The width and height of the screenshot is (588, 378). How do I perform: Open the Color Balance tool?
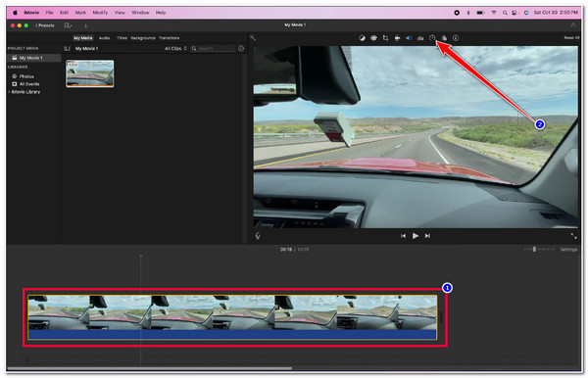coord(362,38)
